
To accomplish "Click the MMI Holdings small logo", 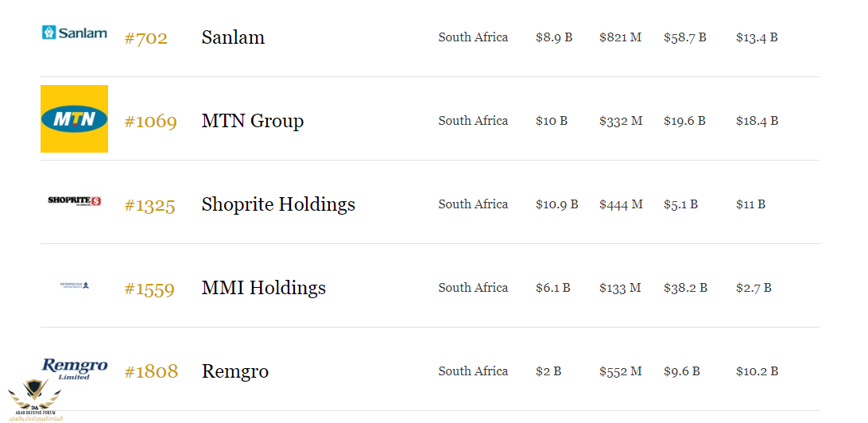I will 74,285.
